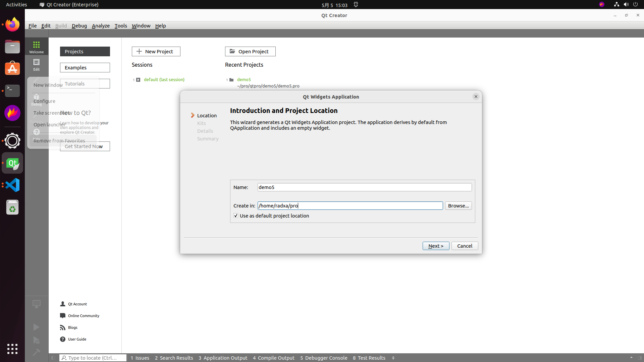Click the notification bell in top bar
The image size is (644, 362).
click(356, 5)
